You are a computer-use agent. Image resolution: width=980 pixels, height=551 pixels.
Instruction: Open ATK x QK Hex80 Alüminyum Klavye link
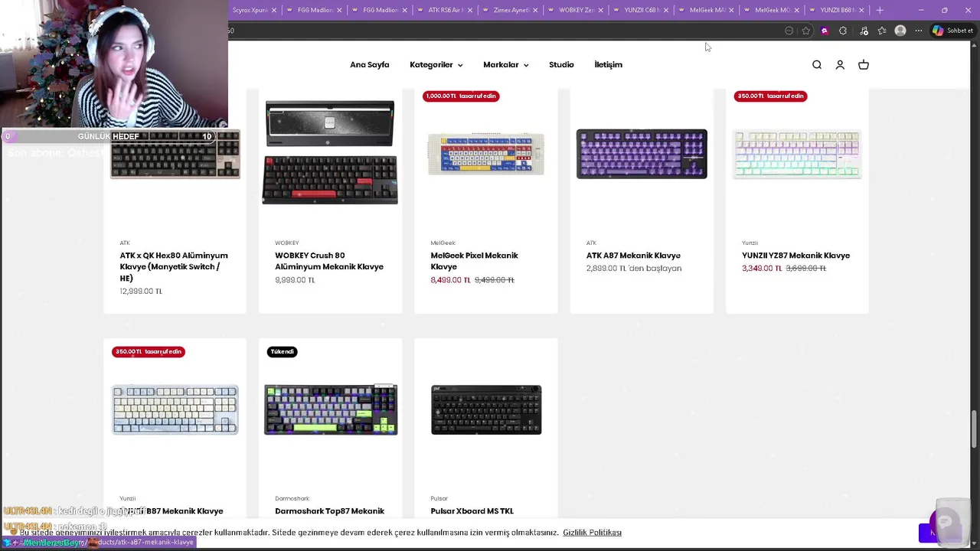tap(174, 266)
